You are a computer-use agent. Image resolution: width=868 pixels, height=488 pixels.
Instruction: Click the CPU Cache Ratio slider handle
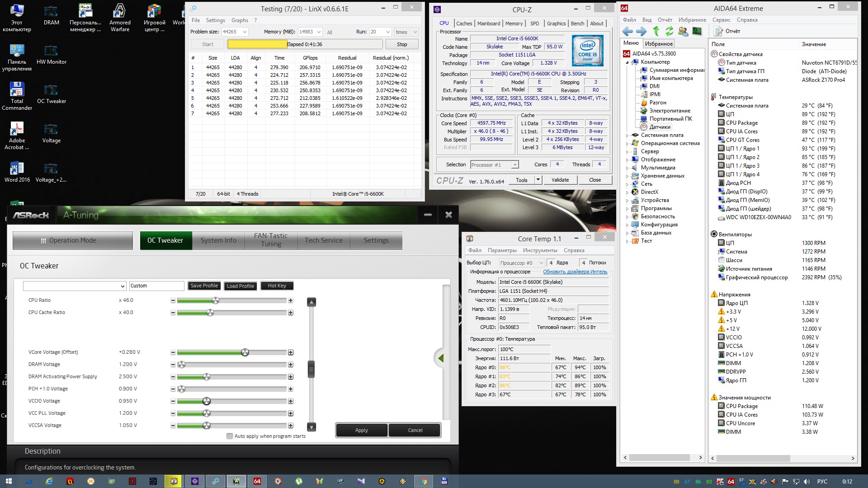210,313
